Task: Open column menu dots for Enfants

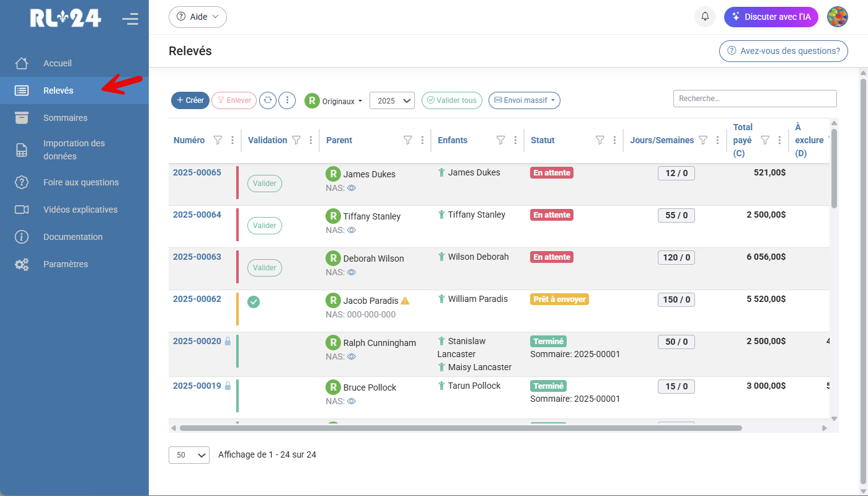Action: tap(515, 140)
